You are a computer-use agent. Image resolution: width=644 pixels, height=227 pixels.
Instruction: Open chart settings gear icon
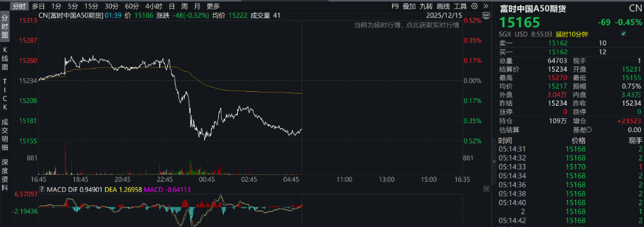tap(475, 6)
